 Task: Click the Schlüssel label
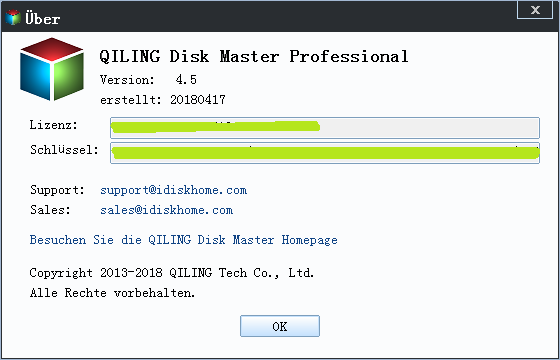point(64,150)
